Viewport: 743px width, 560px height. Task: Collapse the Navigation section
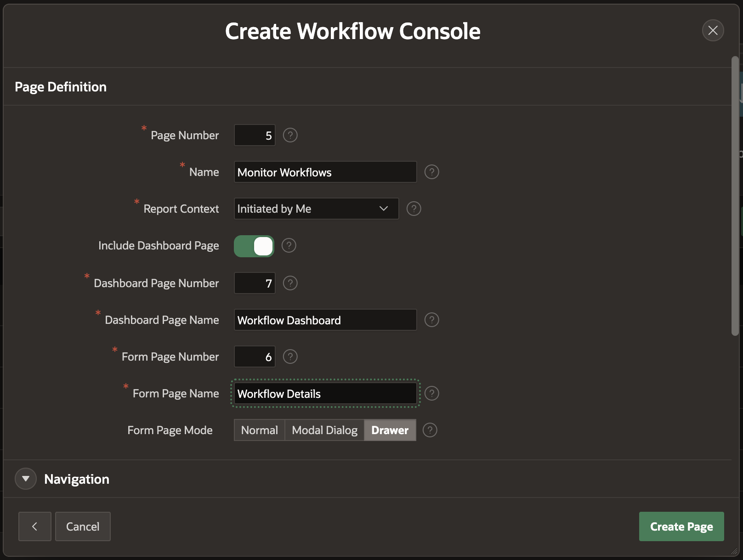pos(25,479)
